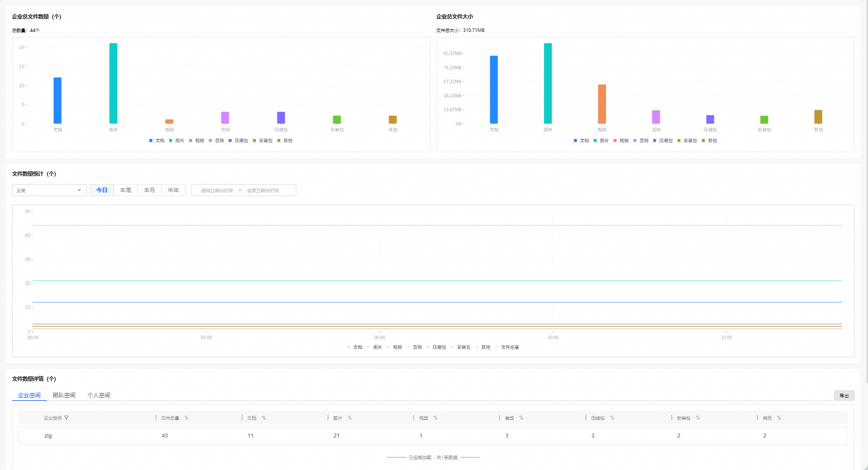Viewport: 868px width, 470px height.
Task: Sort the table by 文件总量 column
Action: click(x=187, y=418)
